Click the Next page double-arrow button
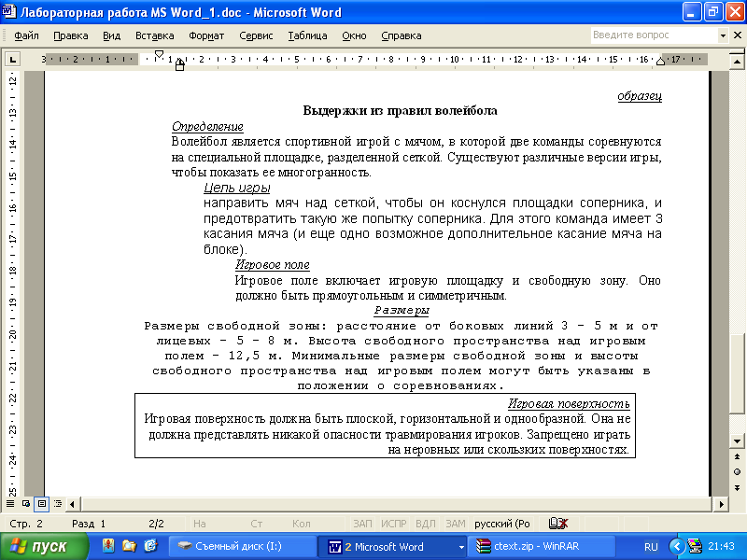747x560 pixels. (x=737, y=487)
